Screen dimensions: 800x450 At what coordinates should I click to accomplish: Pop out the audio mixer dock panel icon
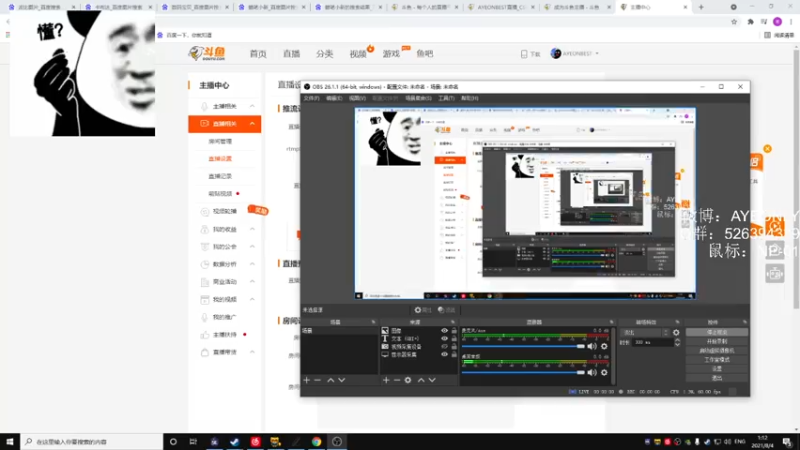[x=611, y=322]
